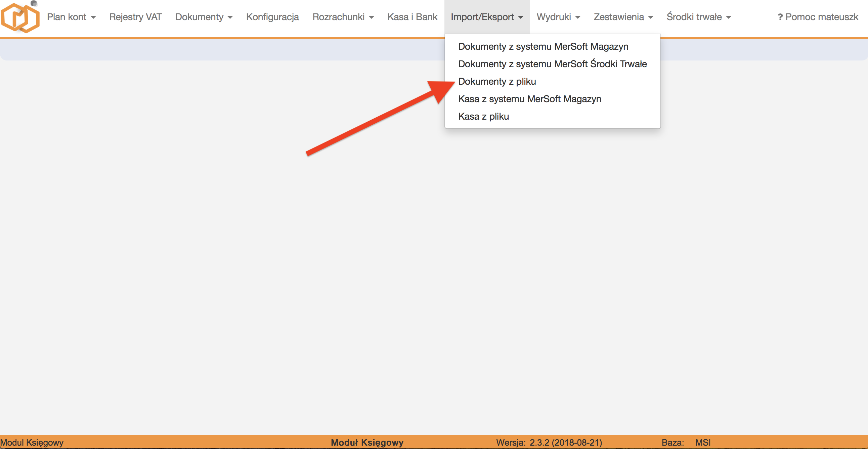
Task: Choose Dokumenty z systemu MerSoft Magazyn
Action: 543,46
